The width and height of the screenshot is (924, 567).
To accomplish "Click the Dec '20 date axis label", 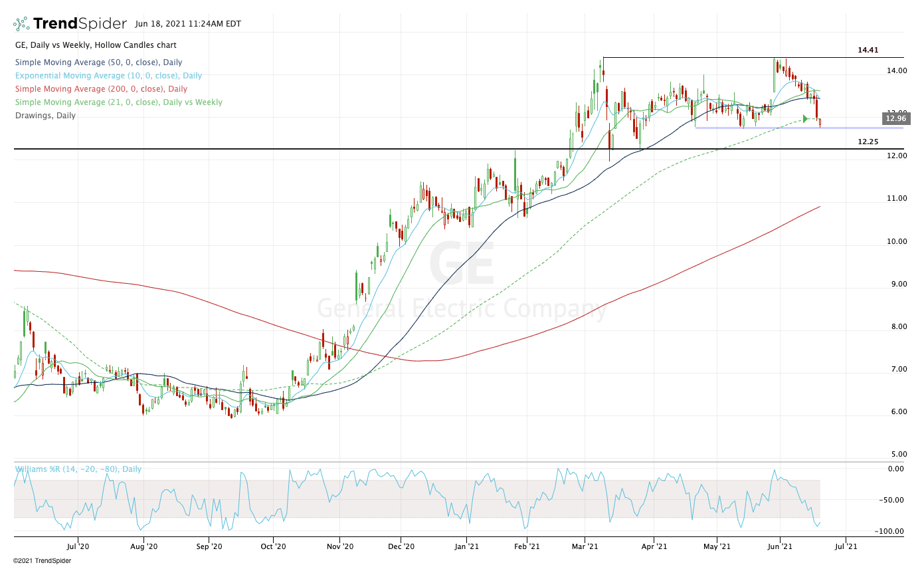I will coord(401,546).
